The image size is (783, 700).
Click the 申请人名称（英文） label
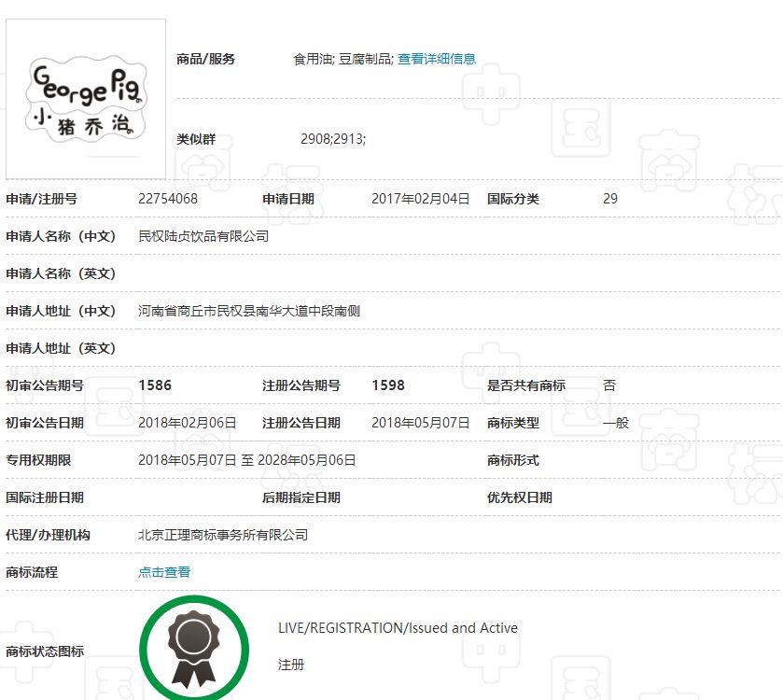coord(61,273)
